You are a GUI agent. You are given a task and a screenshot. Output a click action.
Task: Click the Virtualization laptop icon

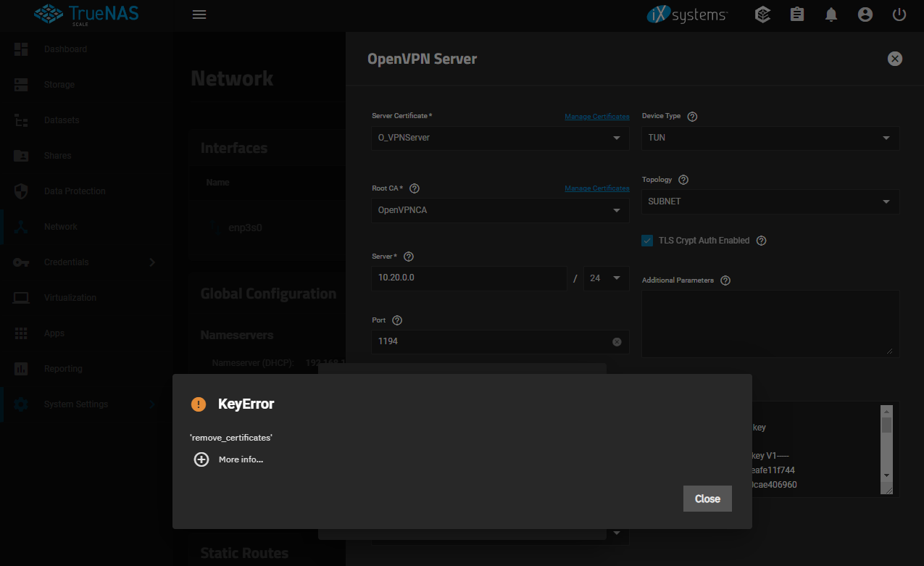click(x=21, y=298)
